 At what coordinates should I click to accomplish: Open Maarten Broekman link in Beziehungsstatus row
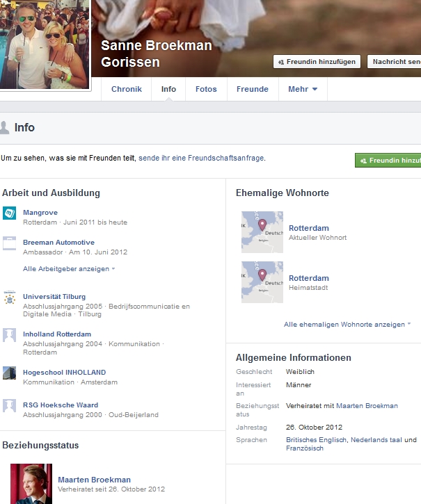367,406
